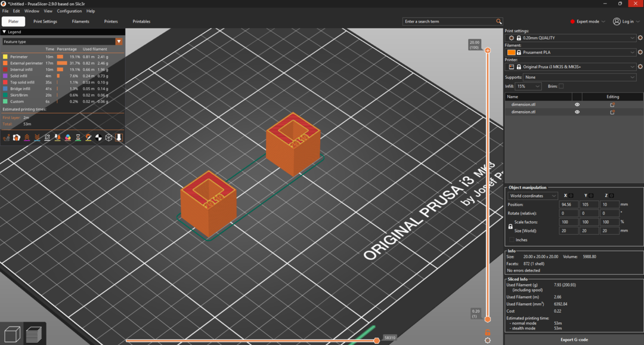Toggle center of gravity icon
The image size is (644, 345).
click(98, 138)
